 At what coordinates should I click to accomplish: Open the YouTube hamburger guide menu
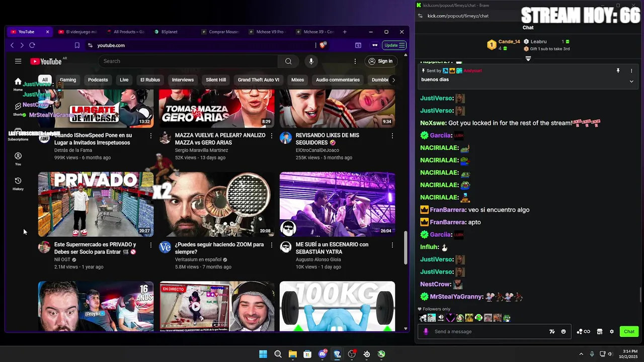click(18, 61)
